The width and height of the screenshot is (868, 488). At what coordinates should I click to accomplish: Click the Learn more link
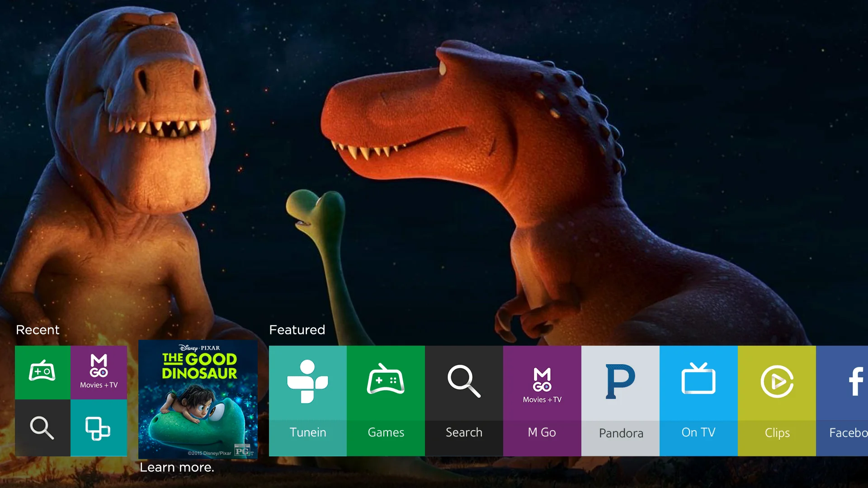177,467
